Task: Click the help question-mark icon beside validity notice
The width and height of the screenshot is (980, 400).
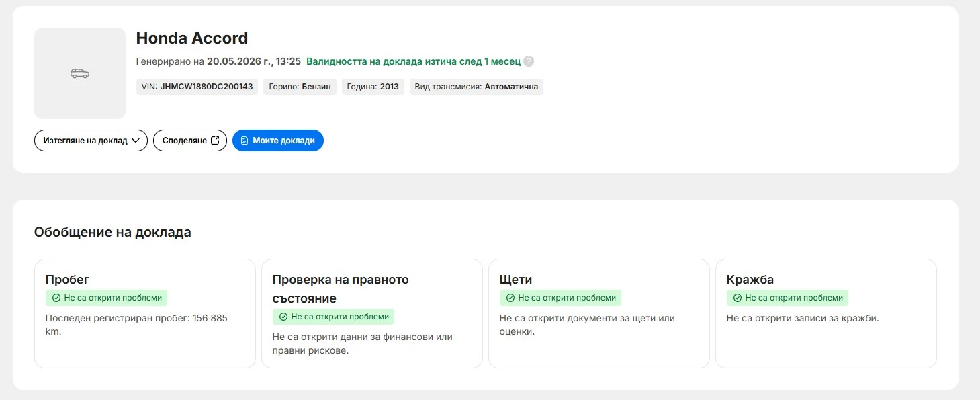Action: (x=529, y=61)
